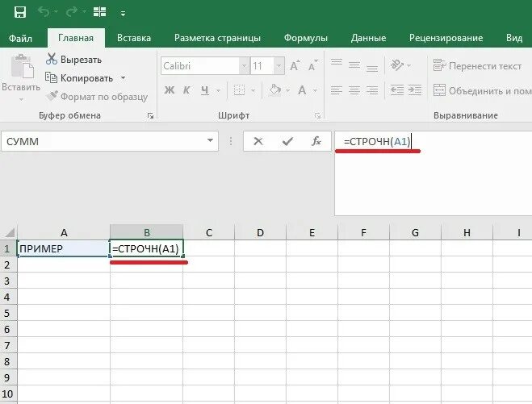Click the font size 11 box
Screen dimensions: 532x404
[x=262, y=66]
